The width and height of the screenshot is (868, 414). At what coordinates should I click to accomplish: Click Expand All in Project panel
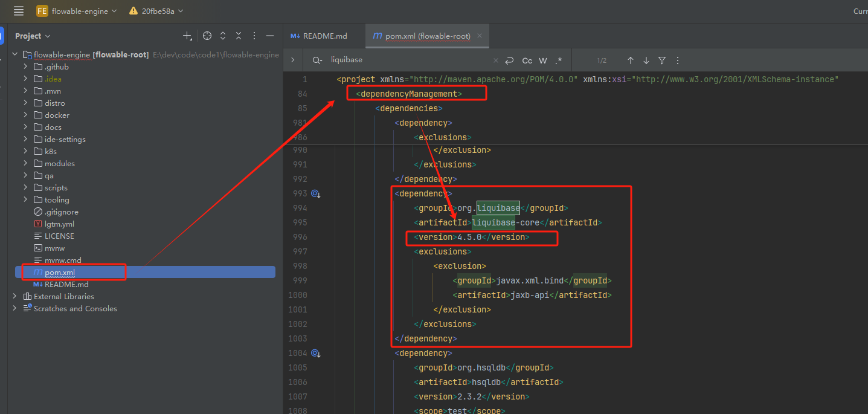[223, 36]
